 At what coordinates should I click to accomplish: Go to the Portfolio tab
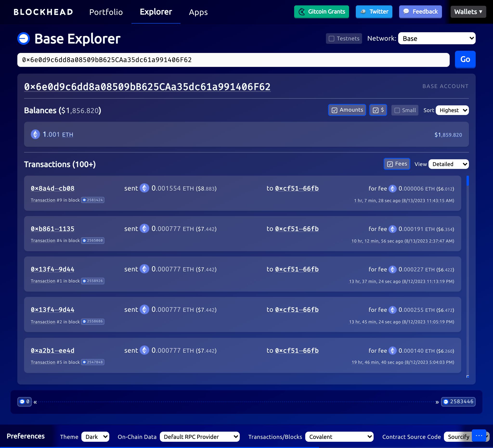pos(106,12)
